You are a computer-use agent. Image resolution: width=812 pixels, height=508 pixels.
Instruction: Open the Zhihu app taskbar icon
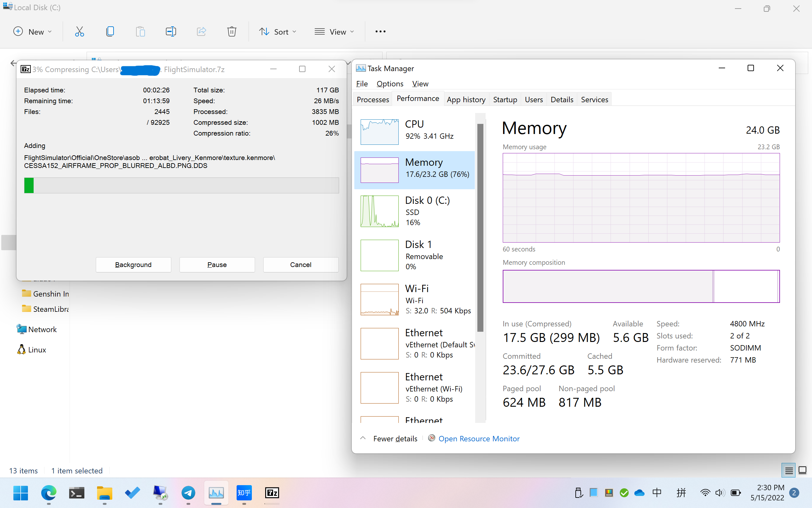click(x=244, y=493)
